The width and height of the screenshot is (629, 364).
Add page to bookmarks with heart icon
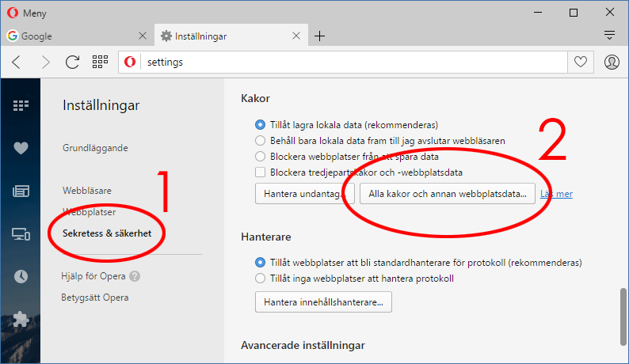pos(581,62)
